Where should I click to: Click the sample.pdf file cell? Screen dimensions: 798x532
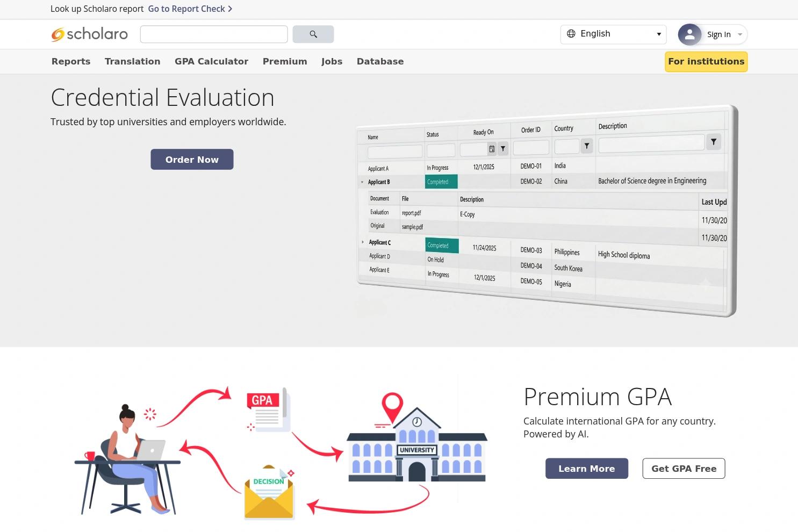[x=413, y=227]
